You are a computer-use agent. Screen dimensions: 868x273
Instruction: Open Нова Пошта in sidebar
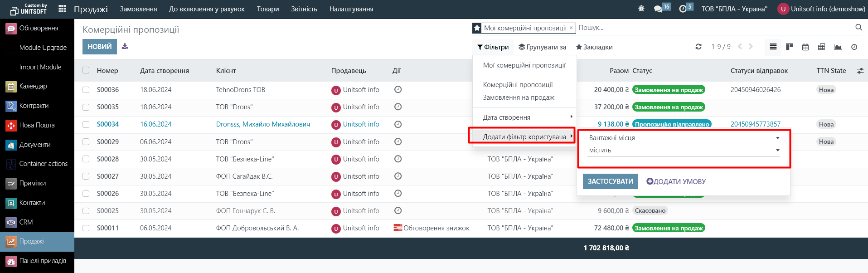point(37,125)
